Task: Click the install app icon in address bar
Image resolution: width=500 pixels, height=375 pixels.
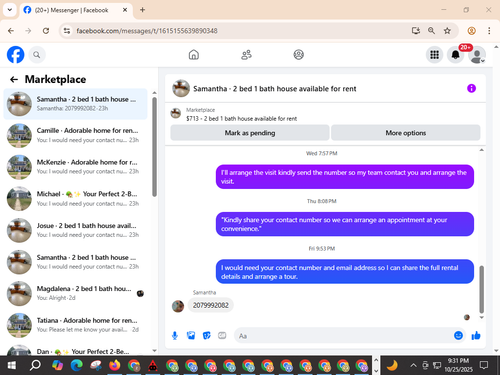Action: click(415, 31)
